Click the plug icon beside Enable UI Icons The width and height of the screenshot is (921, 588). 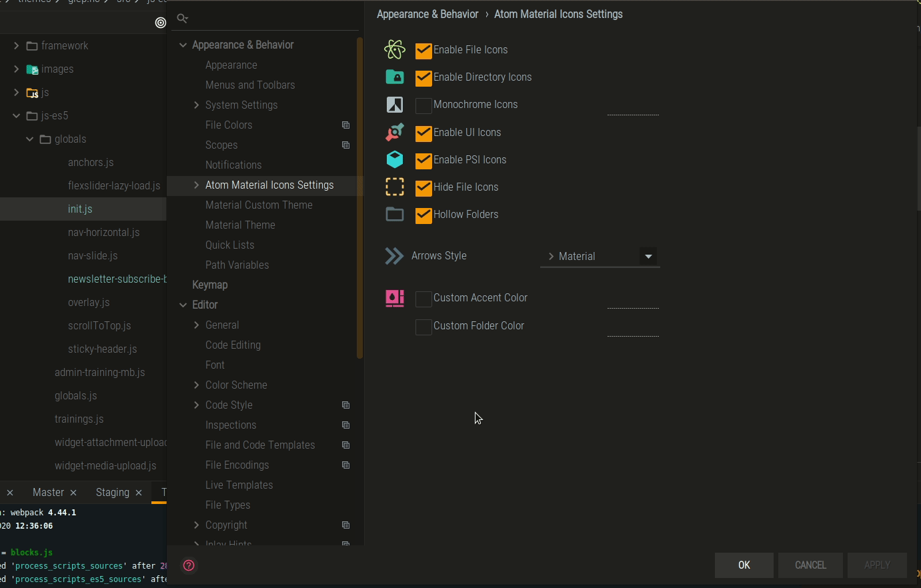click(395, 132)
